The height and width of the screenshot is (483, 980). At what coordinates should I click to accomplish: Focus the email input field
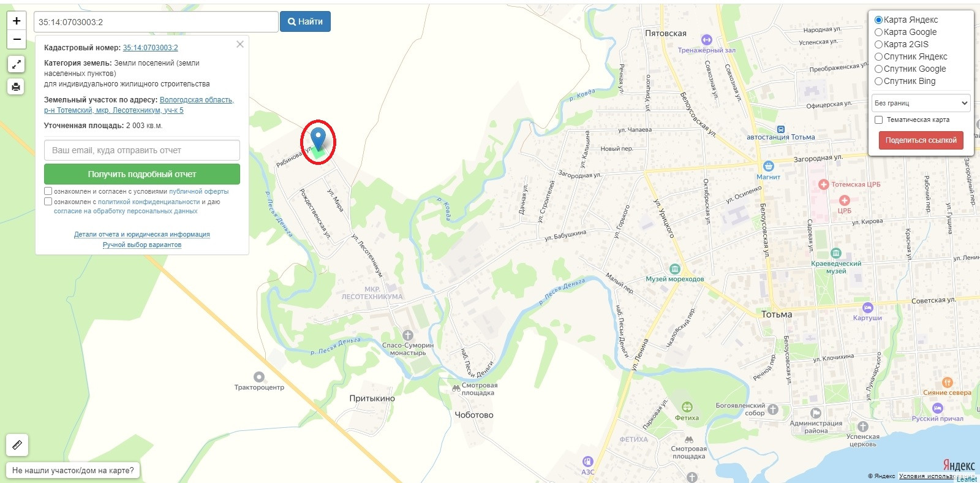tap(142, 150)
